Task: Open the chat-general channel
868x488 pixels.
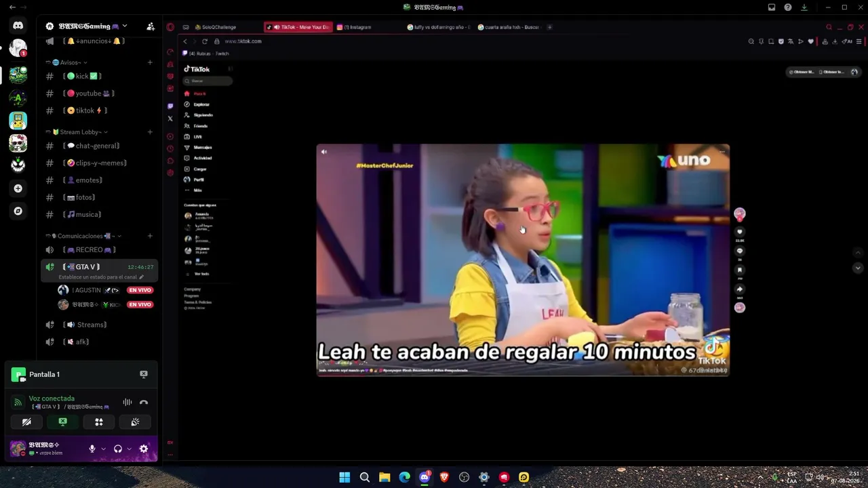Action: point(100,146)
